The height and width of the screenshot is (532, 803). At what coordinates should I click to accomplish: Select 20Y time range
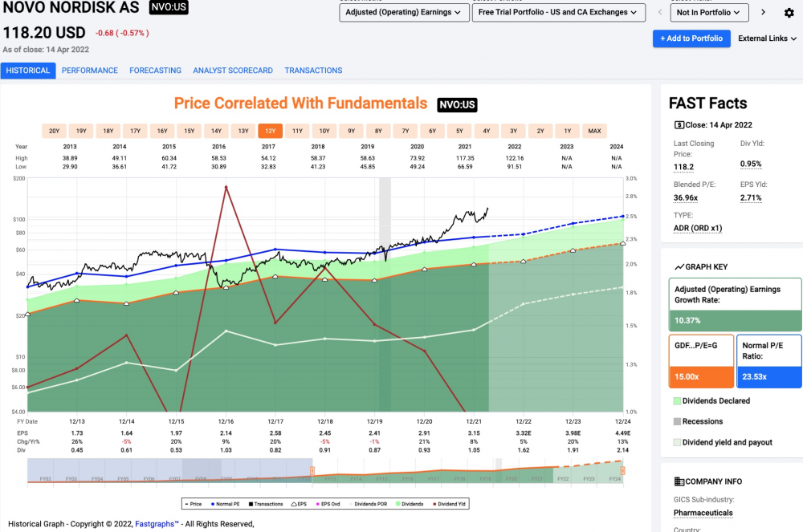[55, 131]
